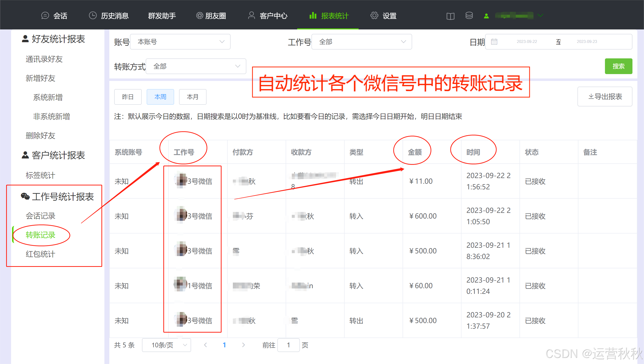Click the 导出报表 button
The width and height of the screenshot is (644, 364).
[604, 96]
